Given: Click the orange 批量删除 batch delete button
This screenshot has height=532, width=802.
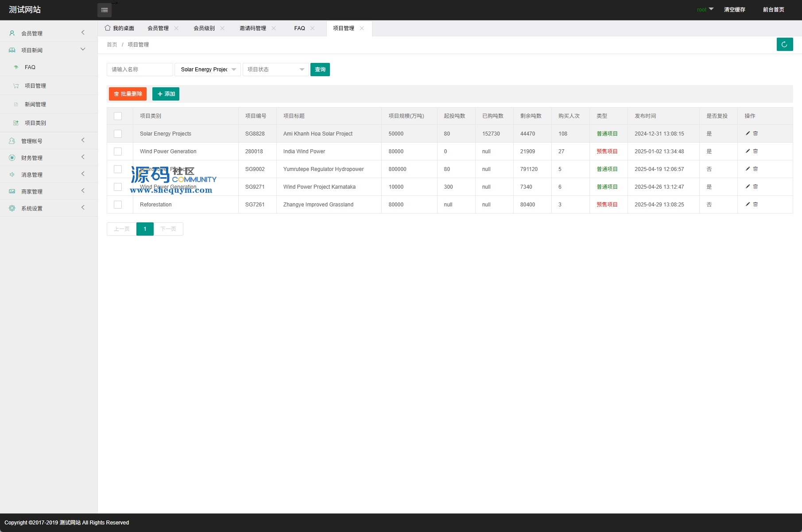Looking at the screenshot, I should click(128, 94).
